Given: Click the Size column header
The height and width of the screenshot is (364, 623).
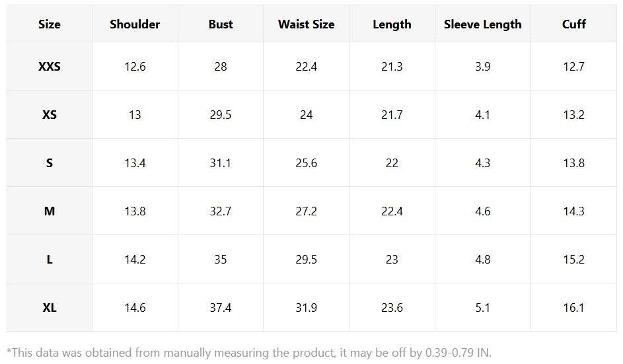Looking at the screenshot, I should 49,24.
